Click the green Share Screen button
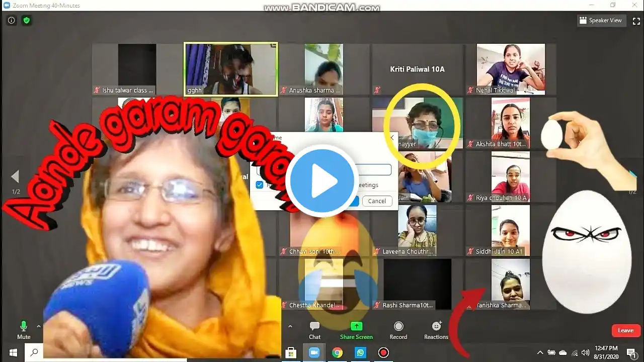The width and height of the screenshot is (644, 362). click(x=356, y=330)
